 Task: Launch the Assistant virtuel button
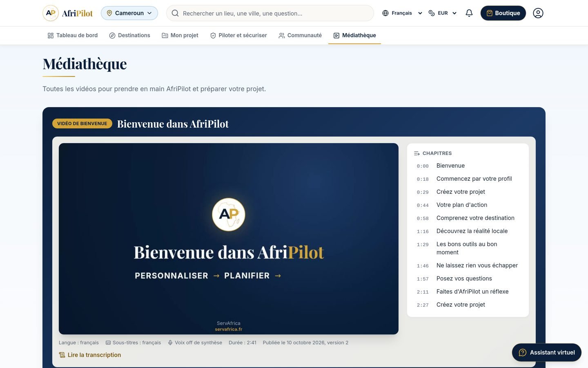click(547, 352)
